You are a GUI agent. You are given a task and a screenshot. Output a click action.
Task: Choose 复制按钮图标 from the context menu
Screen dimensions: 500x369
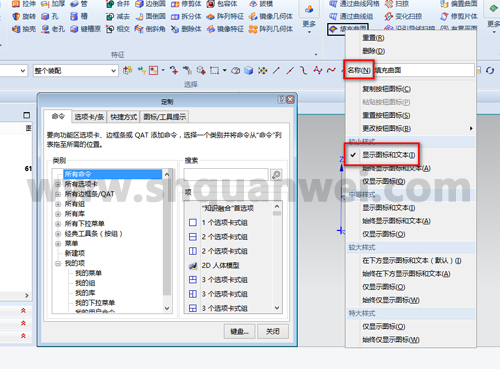click(x=386, y=89)
